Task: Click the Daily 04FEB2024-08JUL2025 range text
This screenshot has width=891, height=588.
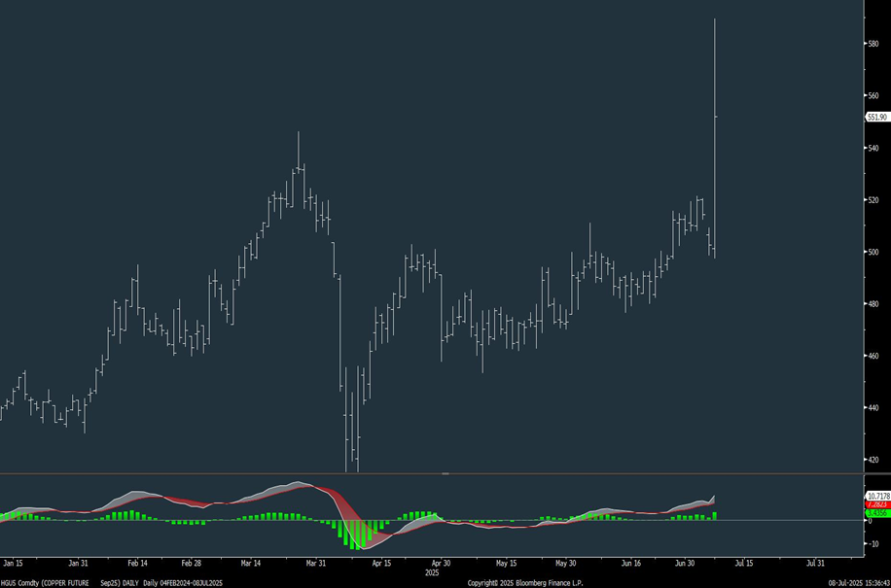Action: pos(183,583)
